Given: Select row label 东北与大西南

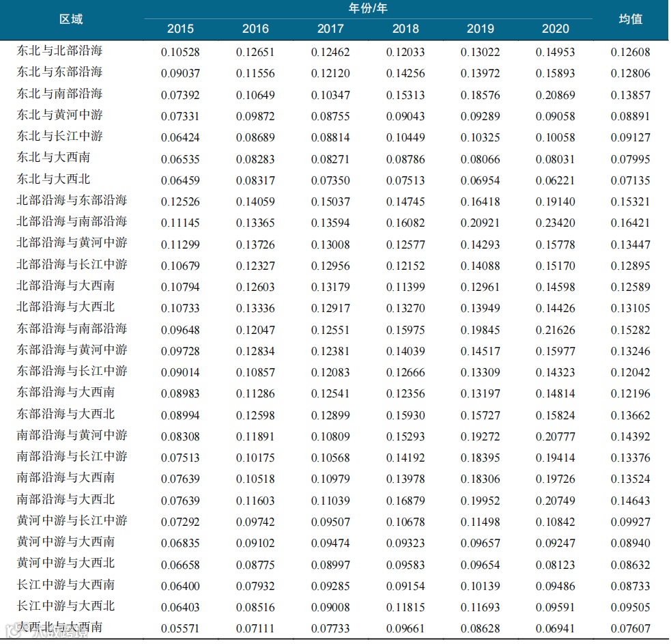Looking at the screenshot, I should 53,157.
